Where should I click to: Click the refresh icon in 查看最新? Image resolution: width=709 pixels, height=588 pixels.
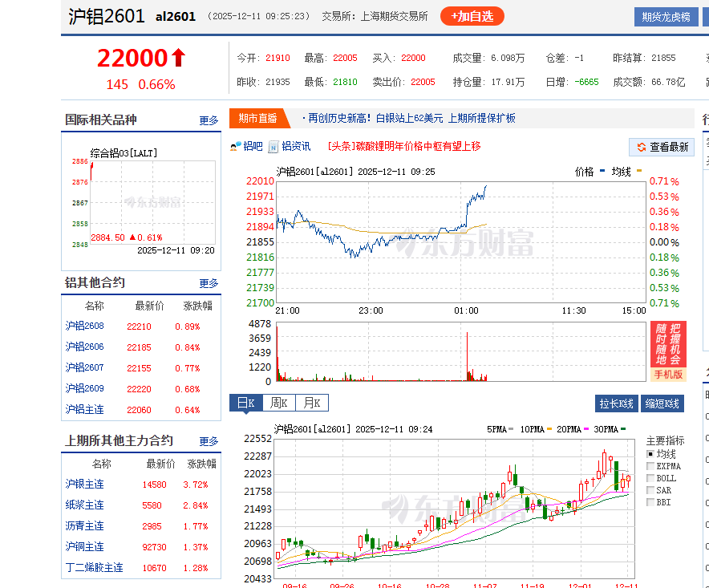pos(641,147)
